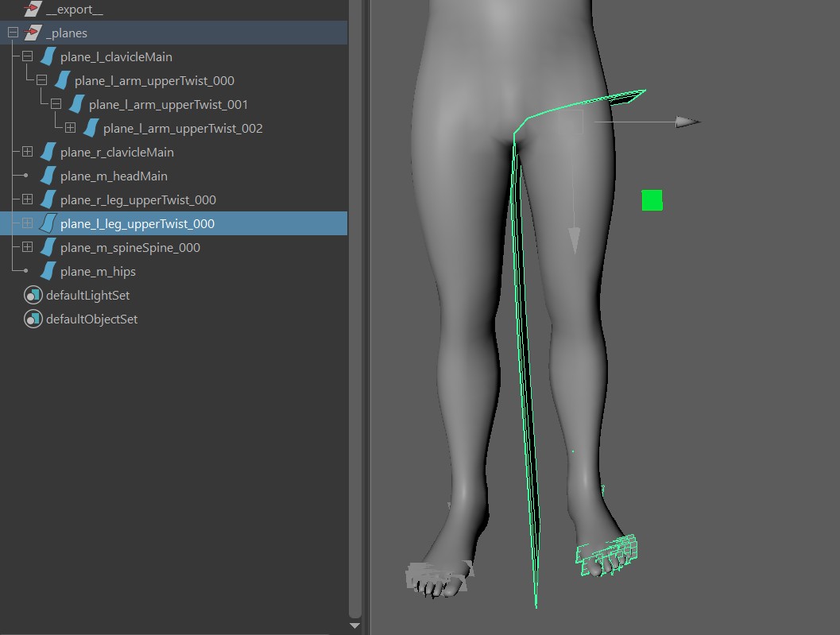Click the plane_l_leg_upperTwist_000 mesh icon

click(x=48, y=223)
